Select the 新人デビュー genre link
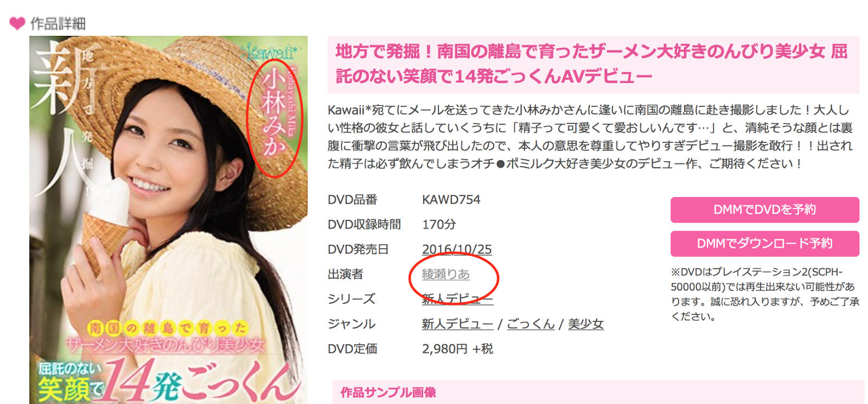This screenshot has height=404, width=868. pos(457,324)
